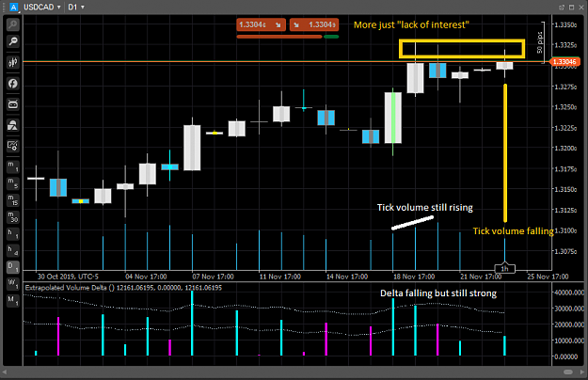Click the 1h bar countdown marker

click(505, 269)
